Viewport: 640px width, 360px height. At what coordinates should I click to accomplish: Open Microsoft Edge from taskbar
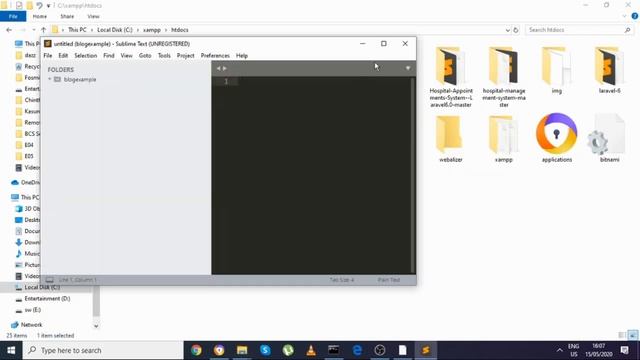pos(357,350)
